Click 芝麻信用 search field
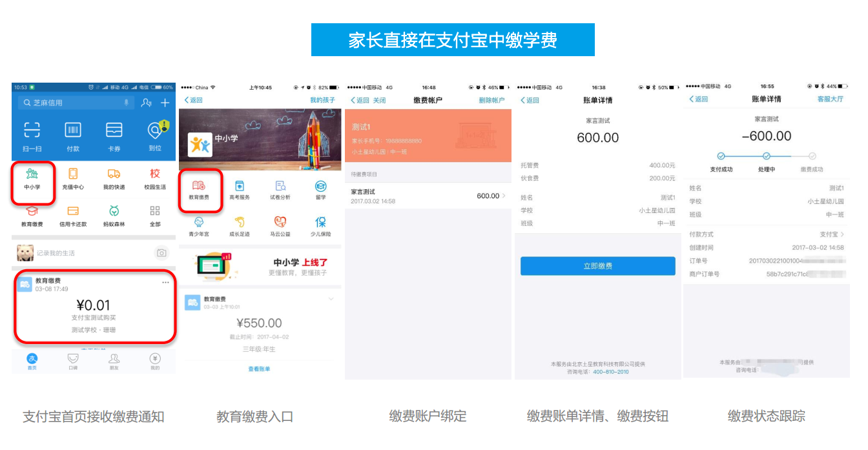This screenshot has height=450, width=868. coord(76,103)
